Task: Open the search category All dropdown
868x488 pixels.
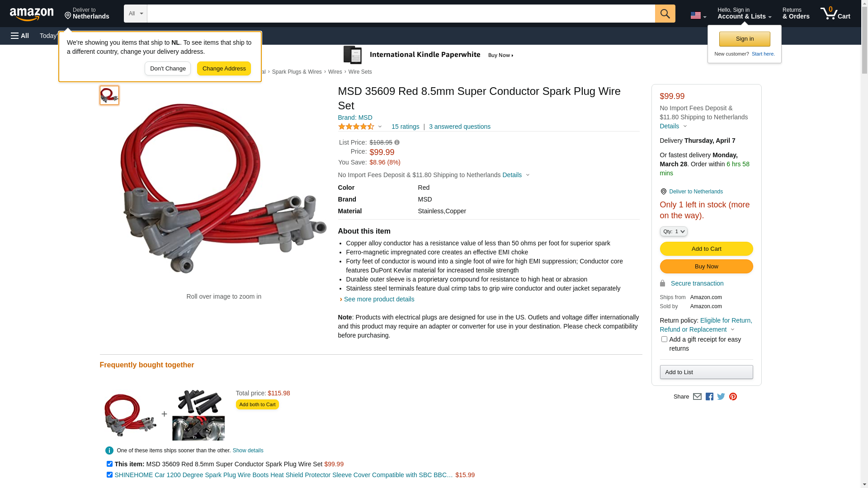Action: pos(135,14)
